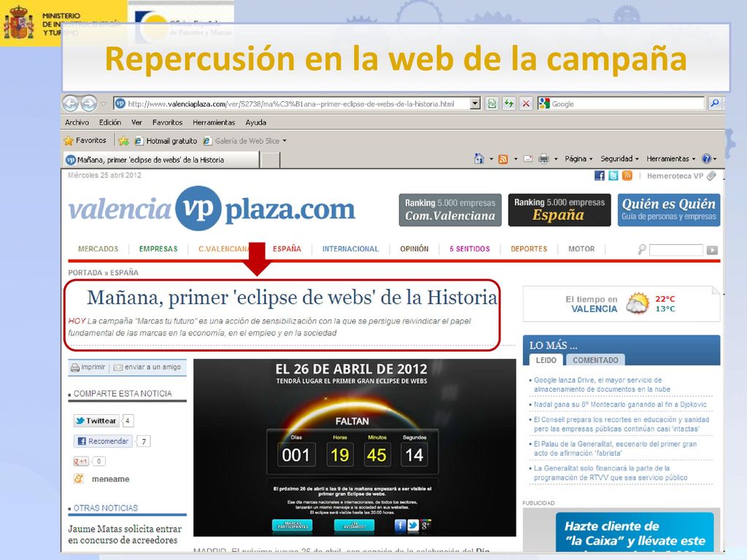Image resolution: width=747 pixels, height=560 pixels.
Task: Open Google lanza Drive news link
Action: [602, 385]
